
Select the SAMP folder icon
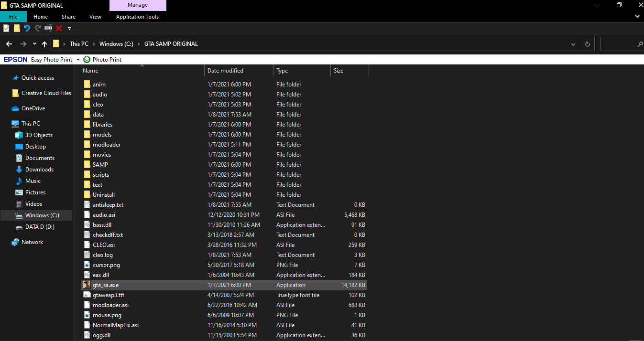pos(87,165)
